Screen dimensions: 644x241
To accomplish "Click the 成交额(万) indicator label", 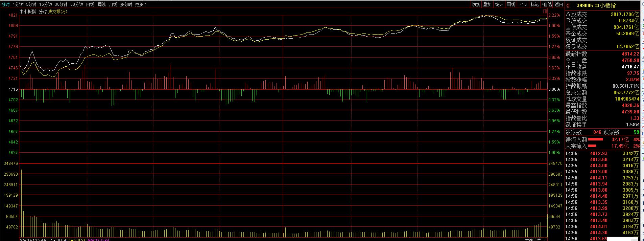I will pos(58,12).
